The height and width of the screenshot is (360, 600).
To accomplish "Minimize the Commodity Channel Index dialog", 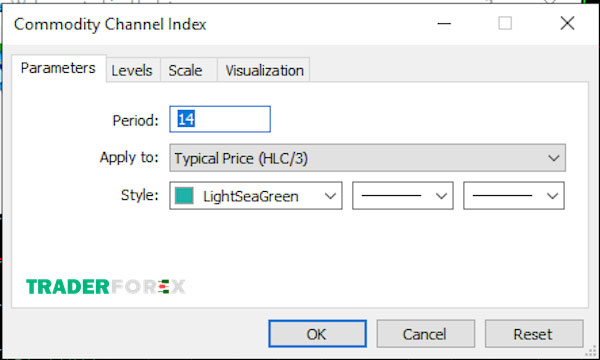I will [444, 24].
